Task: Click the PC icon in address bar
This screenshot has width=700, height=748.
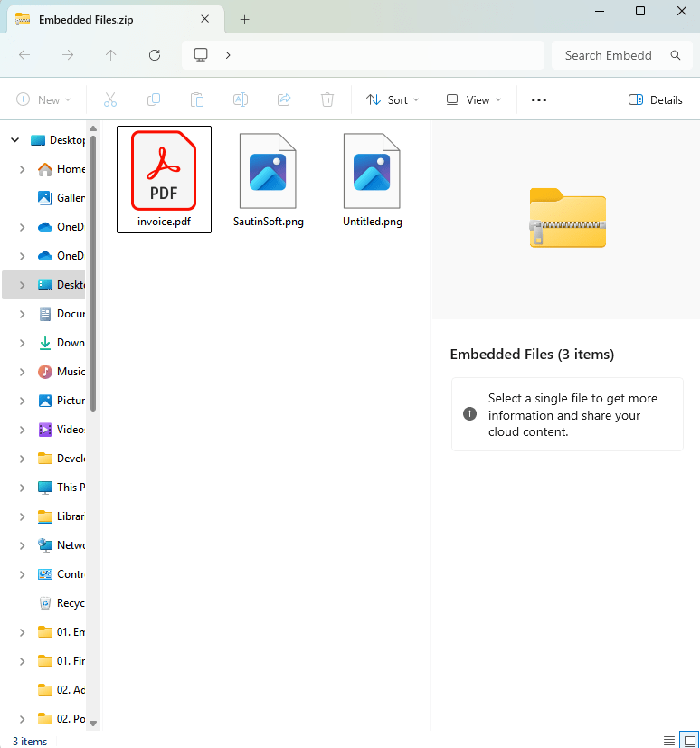Action: 201,55
